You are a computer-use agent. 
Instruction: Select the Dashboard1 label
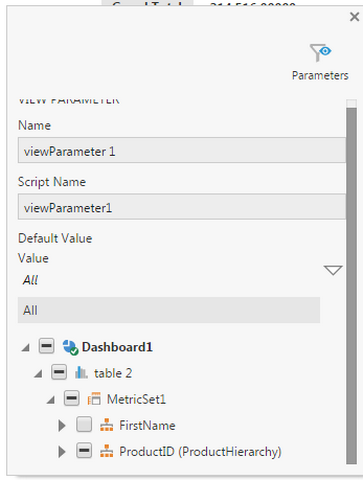[117, 347]
